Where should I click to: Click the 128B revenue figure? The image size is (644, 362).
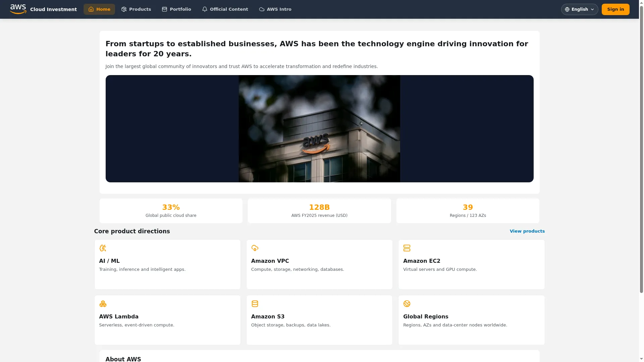click(x=319, y=207)
